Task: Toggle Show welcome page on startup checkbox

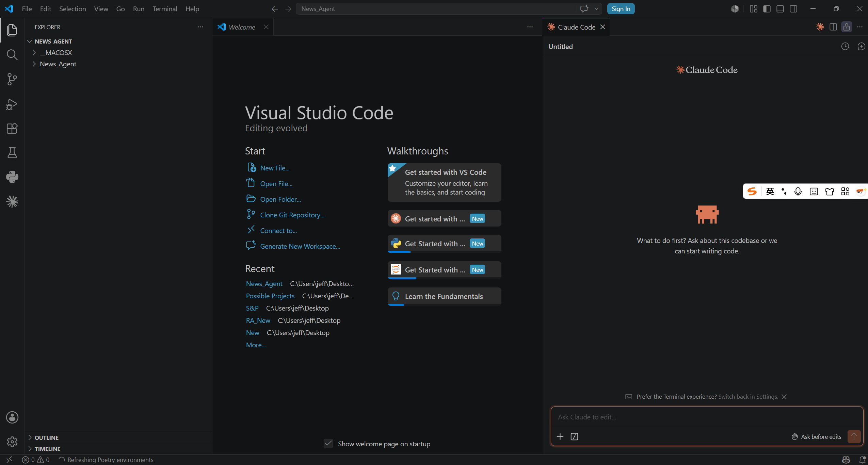Action: tap(328, 444)
